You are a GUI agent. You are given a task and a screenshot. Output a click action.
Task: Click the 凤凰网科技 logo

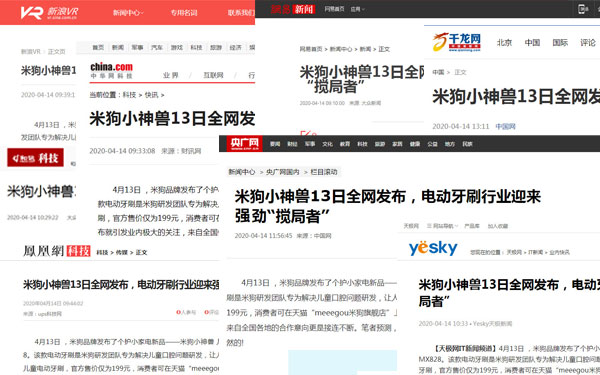pos(57,251)
